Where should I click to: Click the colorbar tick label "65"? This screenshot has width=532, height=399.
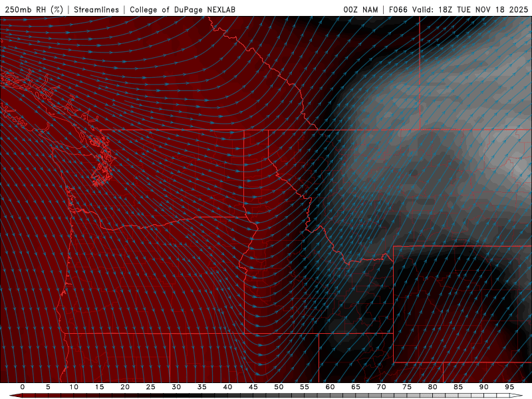(x=356, y=387)
